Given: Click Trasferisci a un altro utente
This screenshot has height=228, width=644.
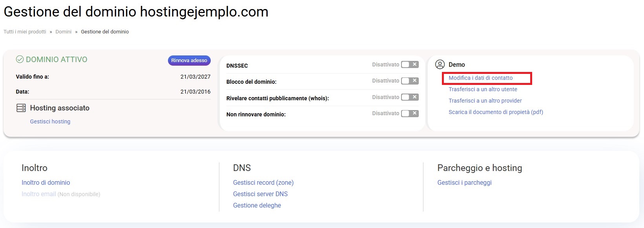Looking at the screenshot, I should [483, 89].
